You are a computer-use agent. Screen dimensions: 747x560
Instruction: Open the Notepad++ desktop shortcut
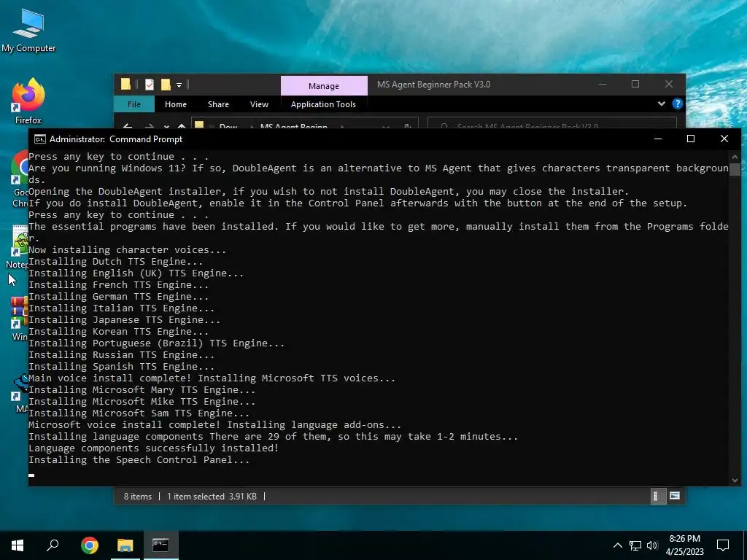18,246
